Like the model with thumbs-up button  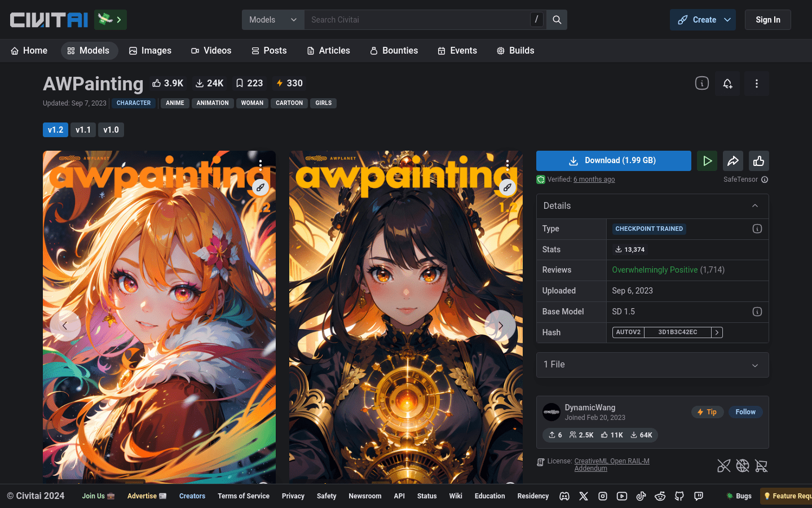[x=759, y=161]
